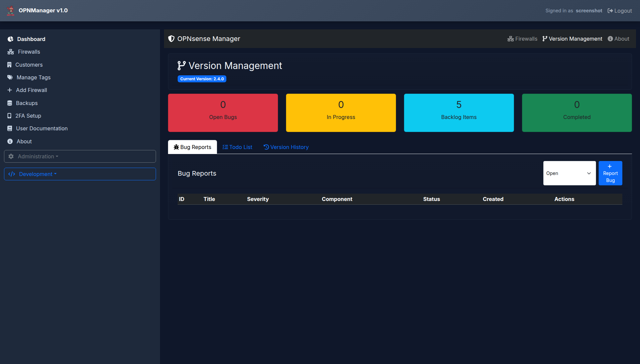
Task: Click the yellow In Progress card
Action: click(341, 113)
